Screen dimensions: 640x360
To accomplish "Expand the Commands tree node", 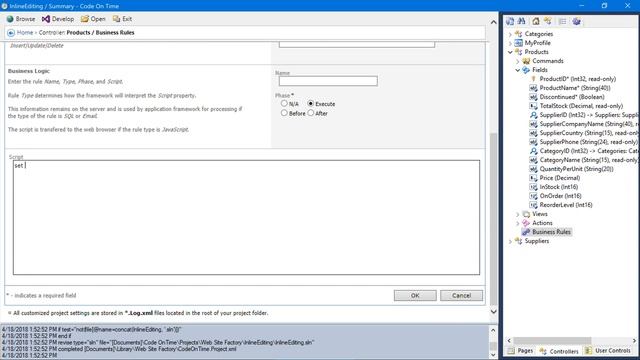I will pos(518,61).
